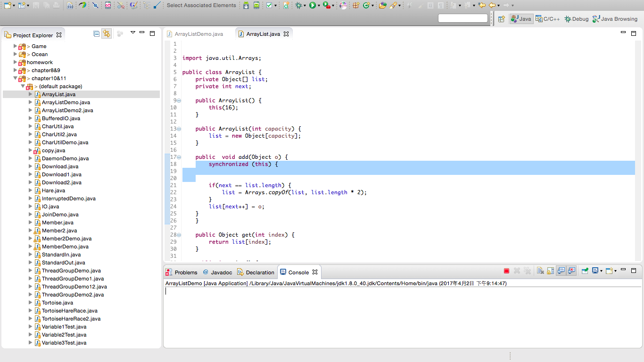The image size is (644, 362).
Task: Switch to the C/C++ perspective
Action: [547, 19]
